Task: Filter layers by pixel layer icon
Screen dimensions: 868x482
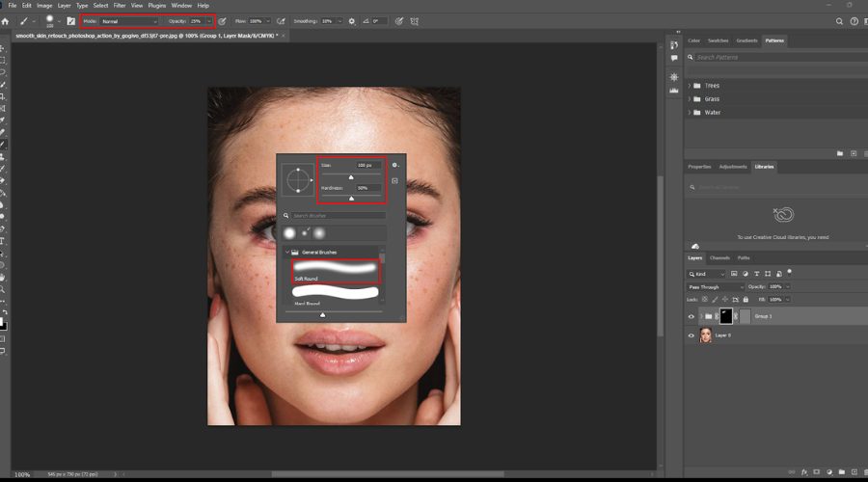Action: pos(734,274)
